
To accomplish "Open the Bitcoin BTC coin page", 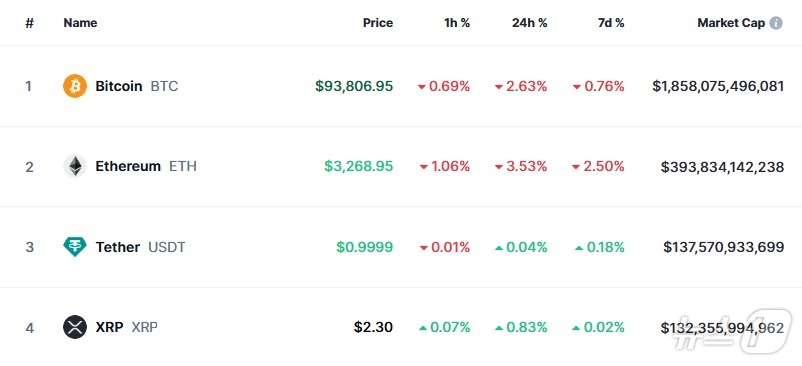I will click(137, 86).
